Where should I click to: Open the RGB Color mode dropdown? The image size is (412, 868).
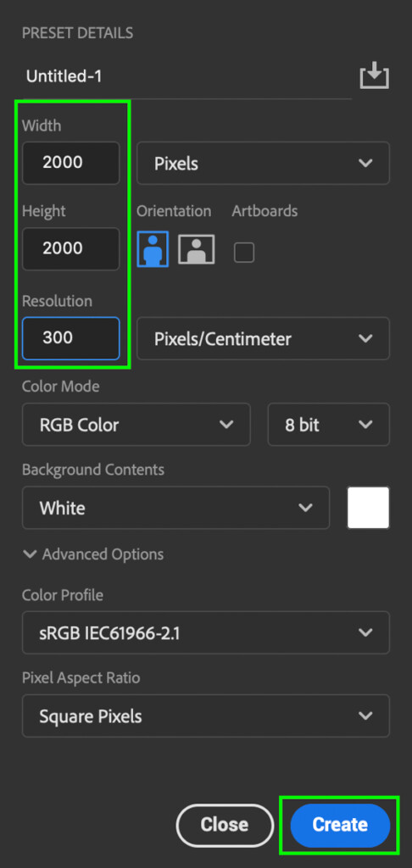pos(136,425)
